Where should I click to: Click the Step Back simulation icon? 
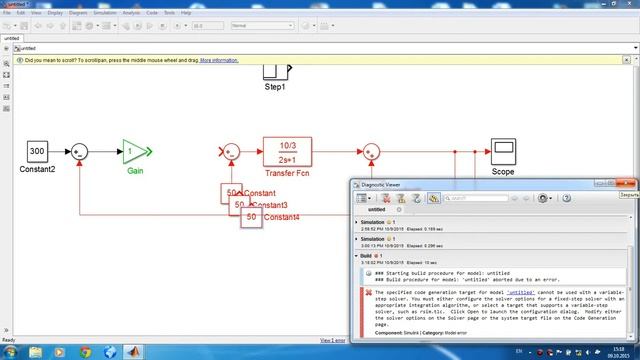click(x=126, y=26)
